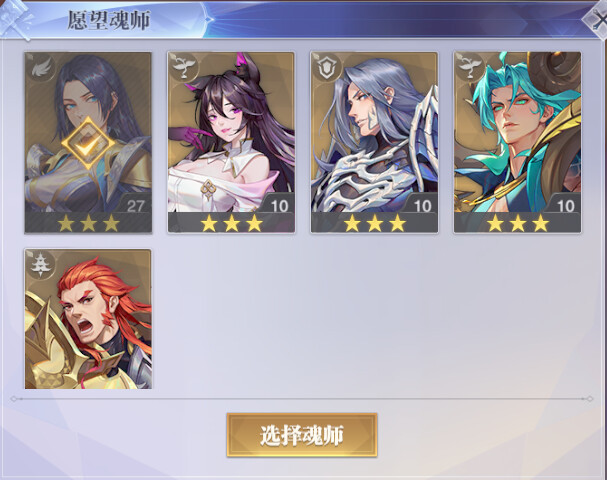Uncheck the golden checkmark on the selected card
The height and width of the screenshot is (480, 607).
click(89, 144)
